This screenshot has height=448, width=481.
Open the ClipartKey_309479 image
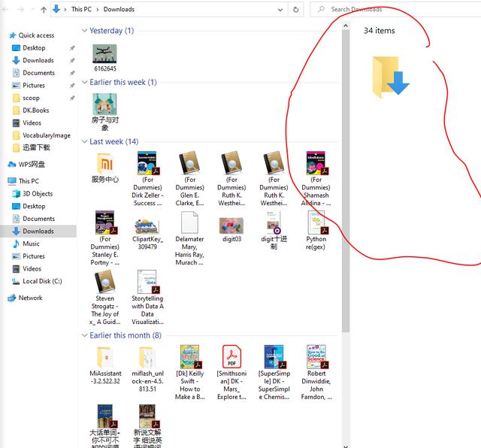point(147,234)
